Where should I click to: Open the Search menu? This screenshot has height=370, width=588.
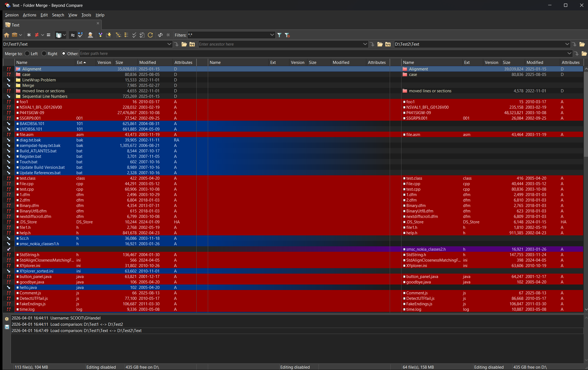click(x=58, y=15)
